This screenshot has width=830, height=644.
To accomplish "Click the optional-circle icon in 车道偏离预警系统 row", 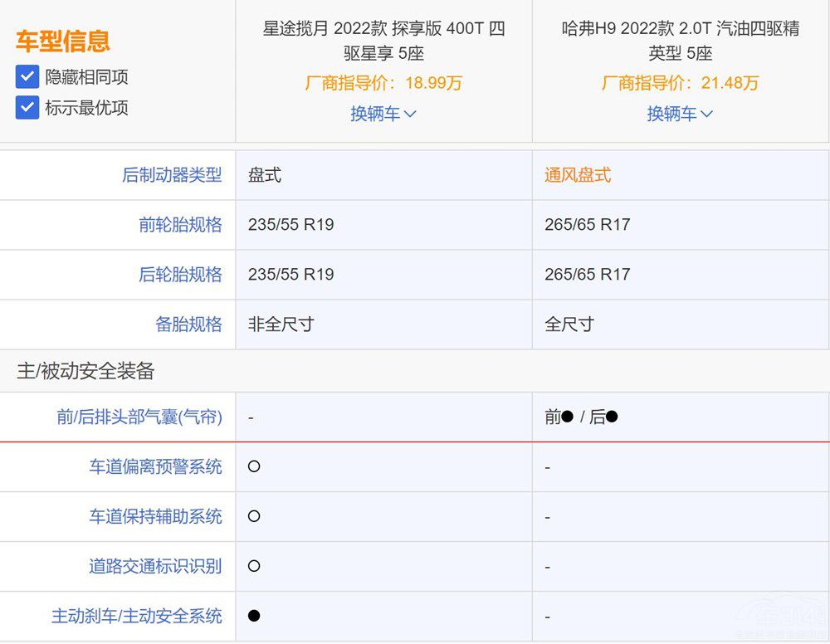I will click(x=254, y=466).
